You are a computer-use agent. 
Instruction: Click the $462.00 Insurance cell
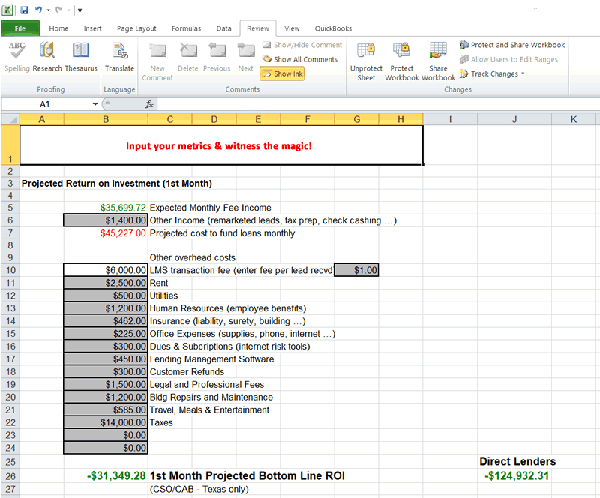(106, 321)
